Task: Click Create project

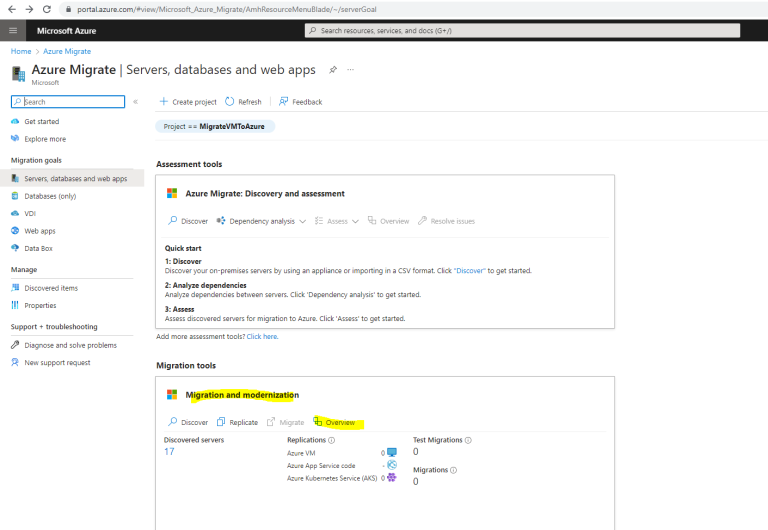Action: (x=188, y=102)
